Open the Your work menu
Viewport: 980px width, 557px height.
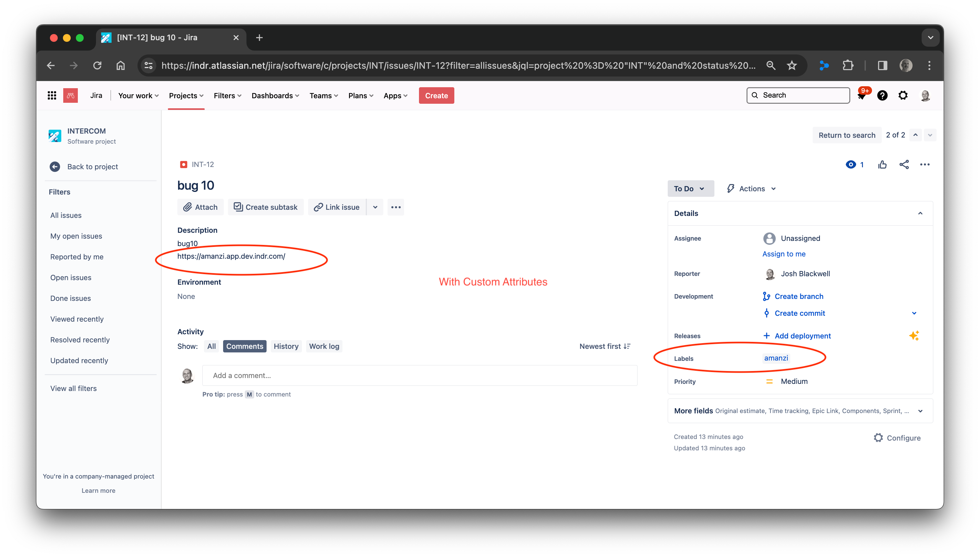(x=138, y=96)
